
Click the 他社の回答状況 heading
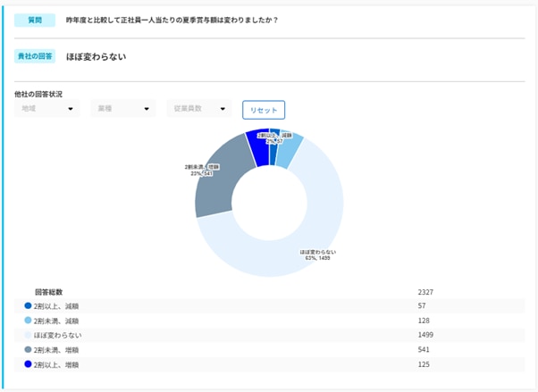[38, 94]
